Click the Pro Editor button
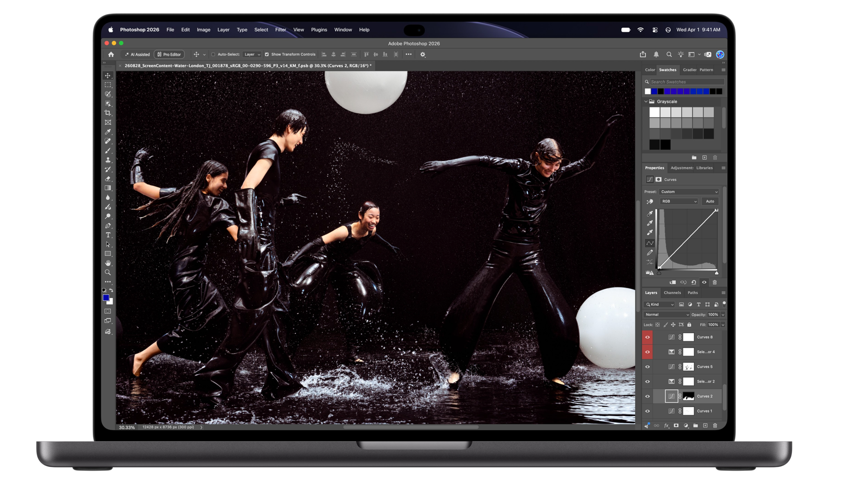 tap(169, 54)
